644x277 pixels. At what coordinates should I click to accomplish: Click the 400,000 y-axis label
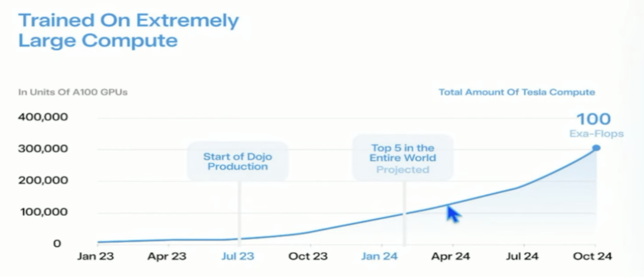43,117
